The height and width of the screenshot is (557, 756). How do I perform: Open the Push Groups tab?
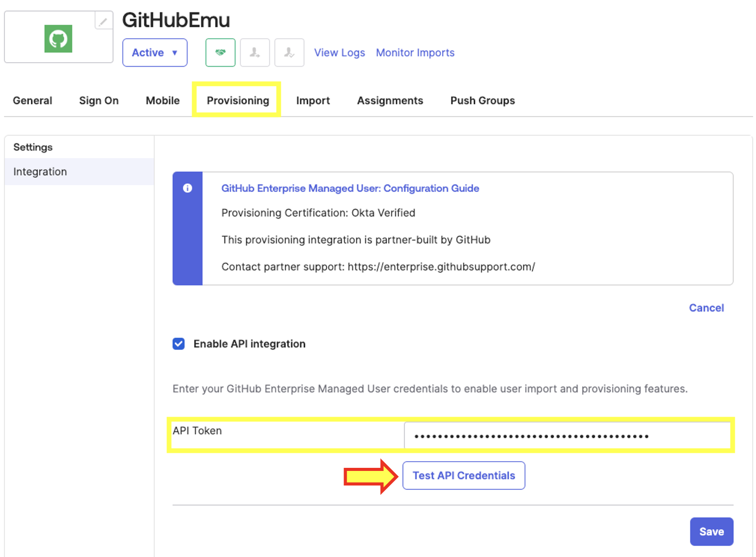[x=483, y=101]
